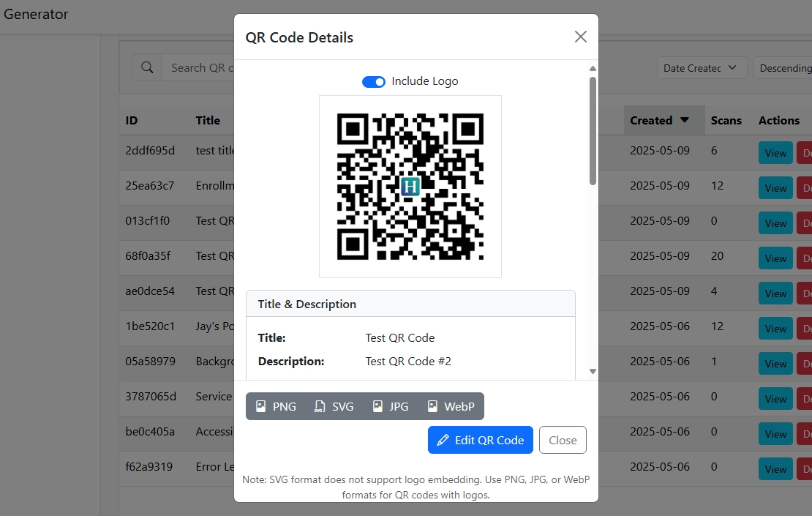Click the Generator heading text
Viewport: 812px width, 516px height.
click(x=36, y=15)
